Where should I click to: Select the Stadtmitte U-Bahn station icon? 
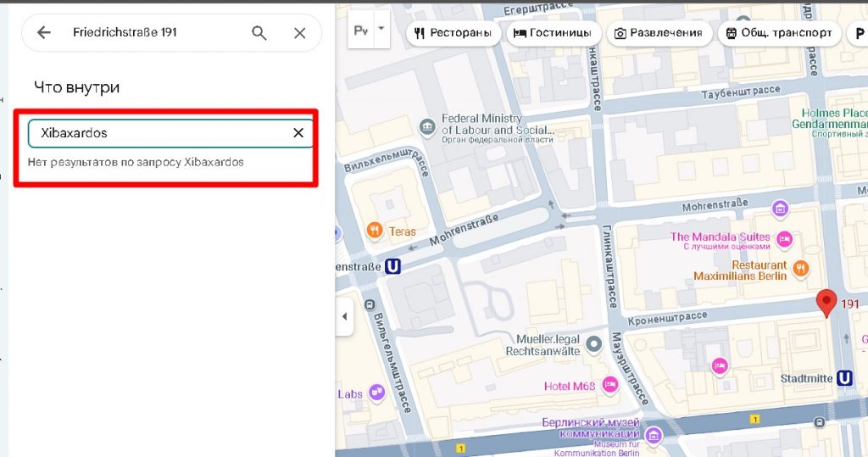(844, 378)
